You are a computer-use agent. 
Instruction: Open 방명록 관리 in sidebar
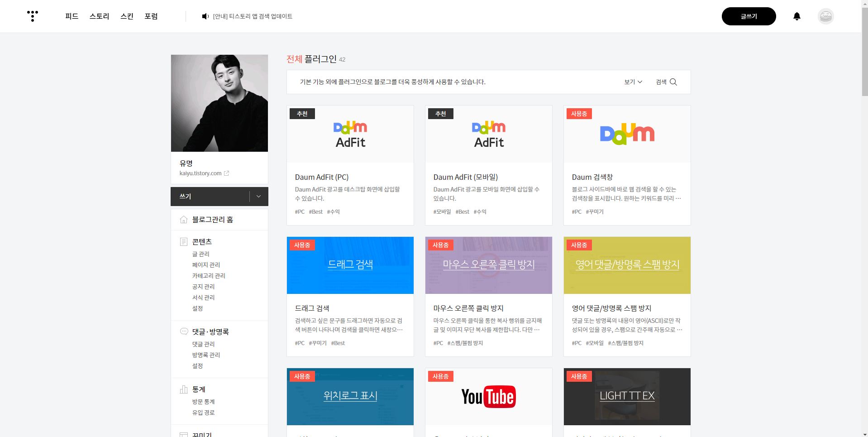(206, 355)
